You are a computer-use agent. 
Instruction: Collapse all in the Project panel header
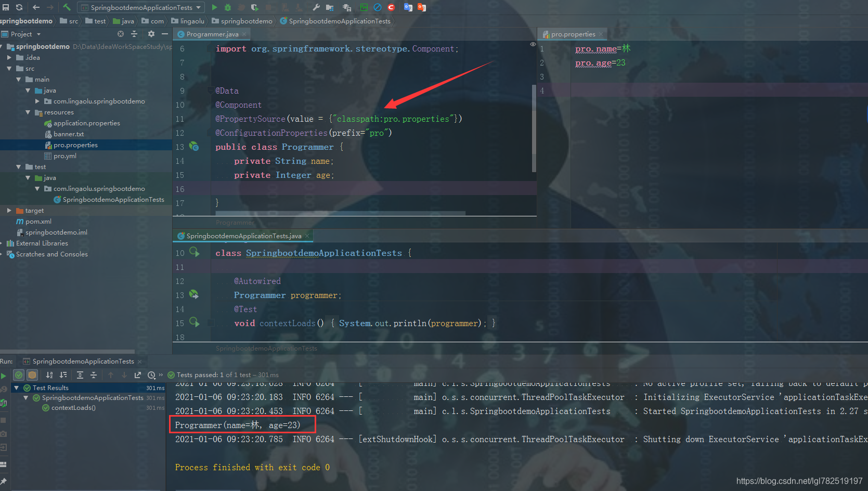click(x=134, y=34)
